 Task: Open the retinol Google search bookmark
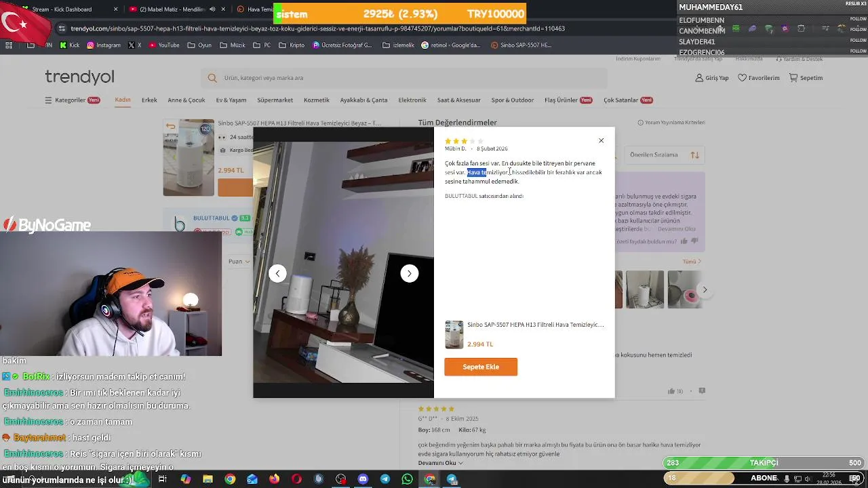(x=451, y=45)
